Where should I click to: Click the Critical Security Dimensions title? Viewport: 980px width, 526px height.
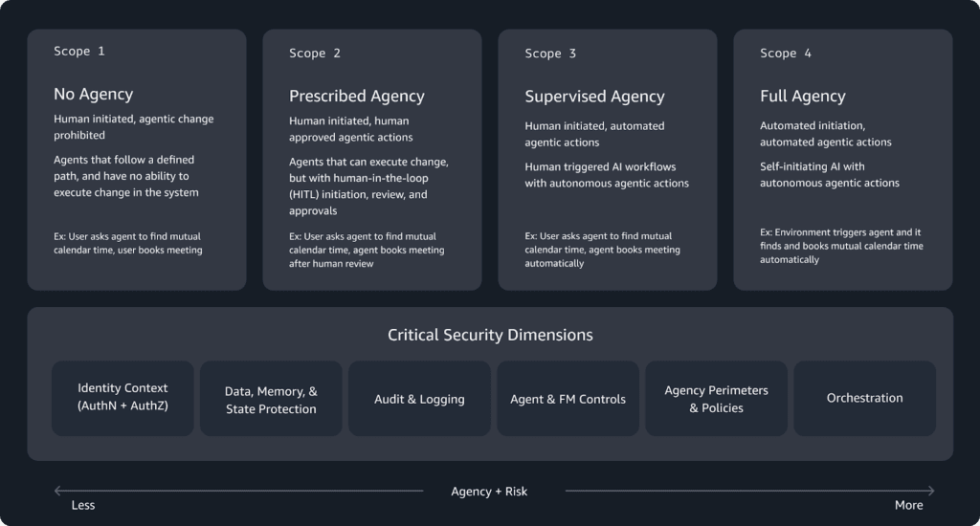point(490,335)
